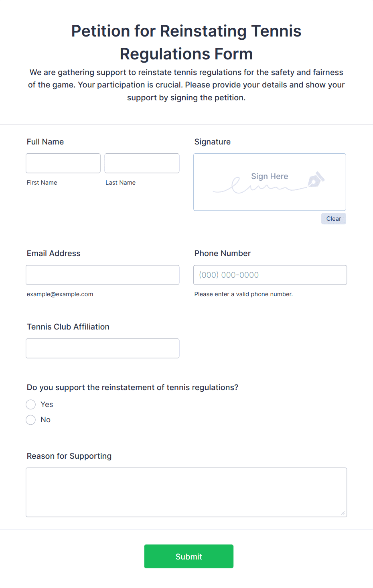373x588 pixels.
Task: Click the Last Name input field
Action: pyautogui.click(x=142, y=163)
